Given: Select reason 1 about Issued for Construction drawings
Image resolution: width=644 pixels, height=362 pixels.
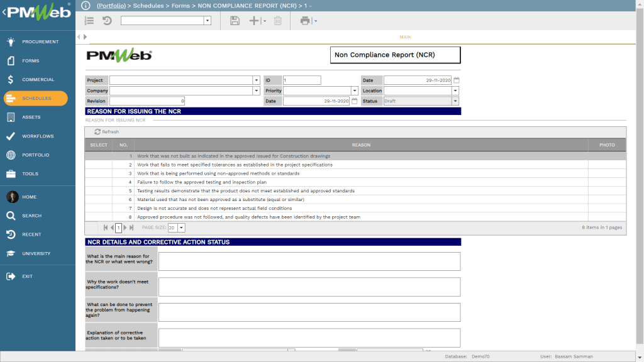Looking at the screenshot, I should point(355,156).
